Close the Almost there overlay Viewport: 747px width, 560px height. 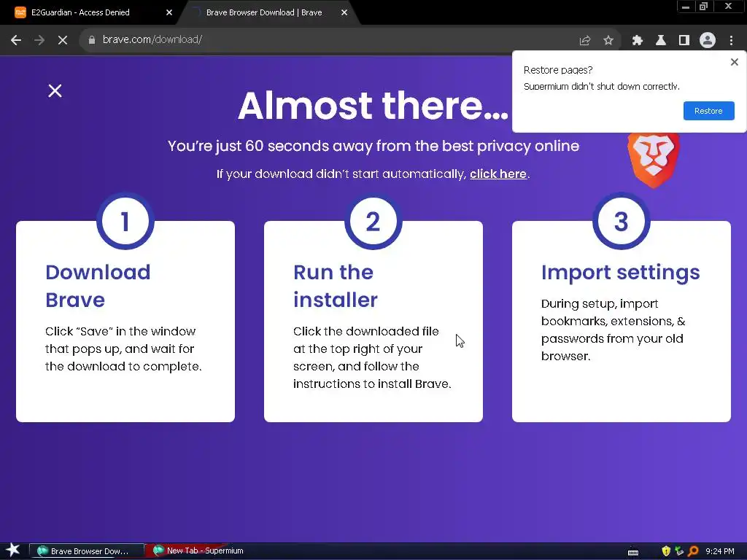[x=55, y=90]
